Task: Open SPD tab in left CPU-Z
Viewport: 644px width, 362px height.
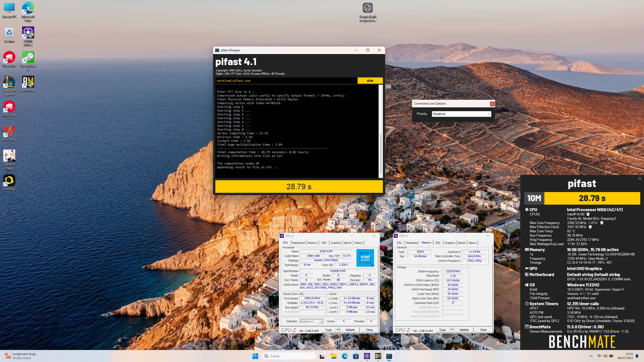Action: click(x=324, y=243)
